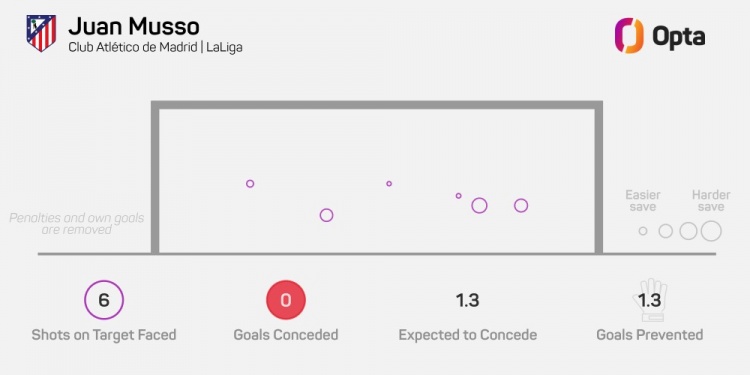Screen dimensions: 750x375
Task: Click the Easier save legend text
Action: pyautogui.click(x=643, y=201)
